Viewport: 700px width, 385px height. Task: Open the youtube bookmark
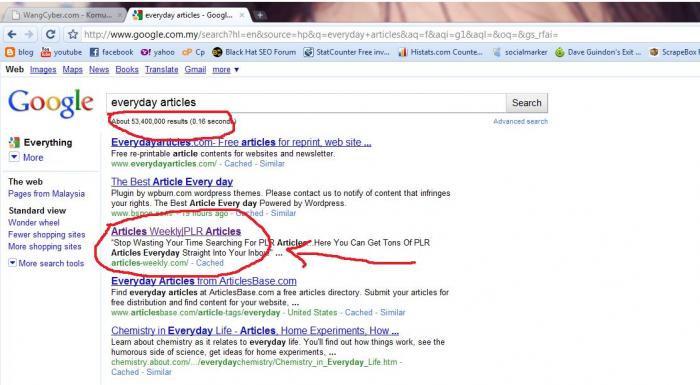pos(61,52)
